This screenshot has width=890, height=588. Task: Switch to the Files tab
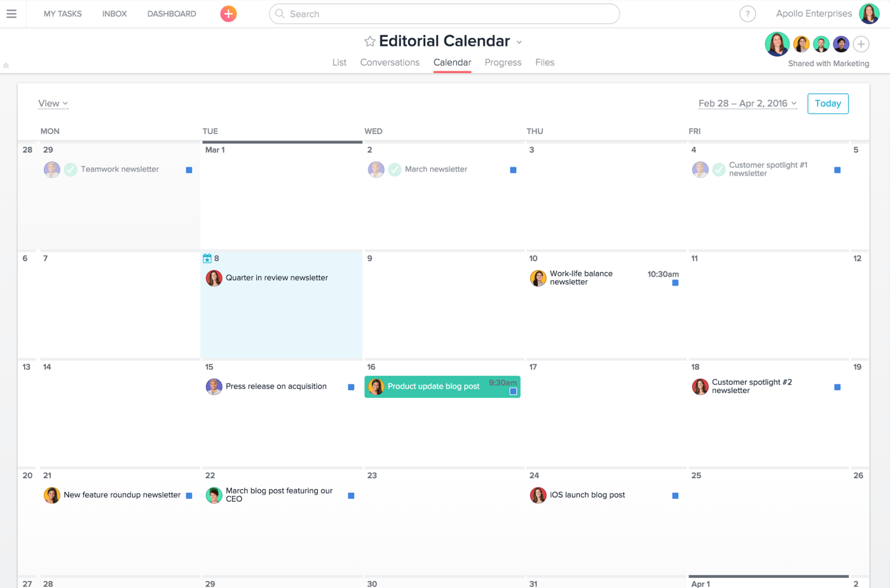click(x=545, y=62)
